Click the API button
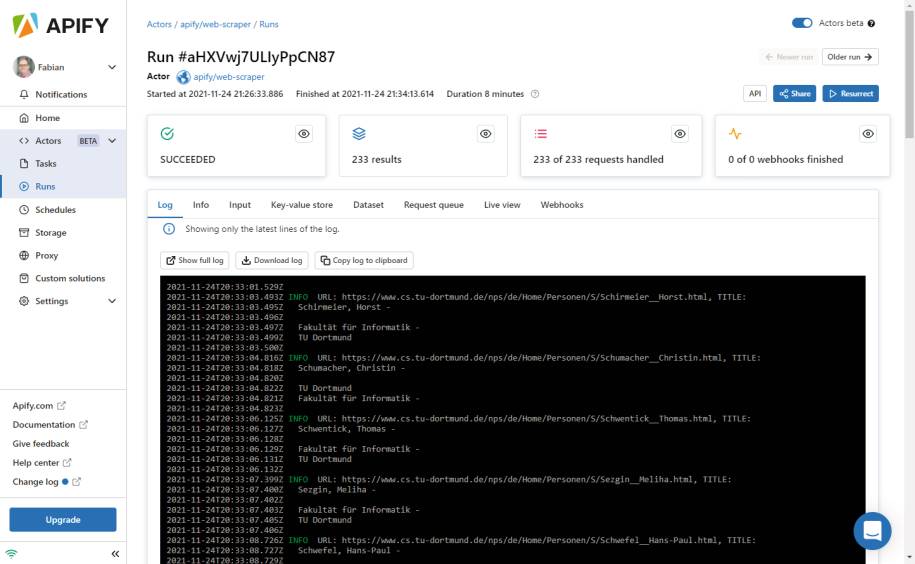The image size is (915, 564). coord(755,93)
